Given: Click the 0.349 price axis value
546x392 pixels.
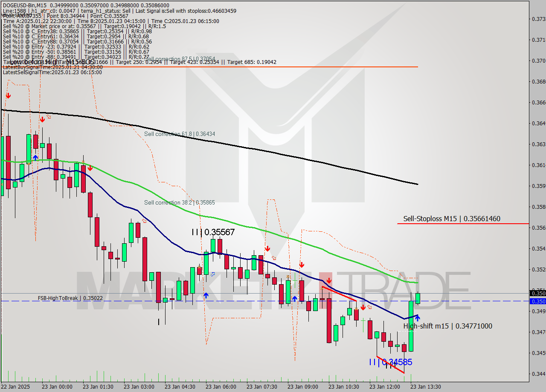Looking at the screenshot, I should (x=538, y=311).
